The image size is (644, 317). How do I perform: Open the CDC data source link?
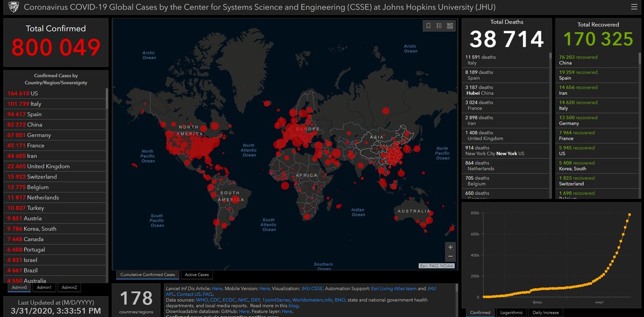[215, 300]
